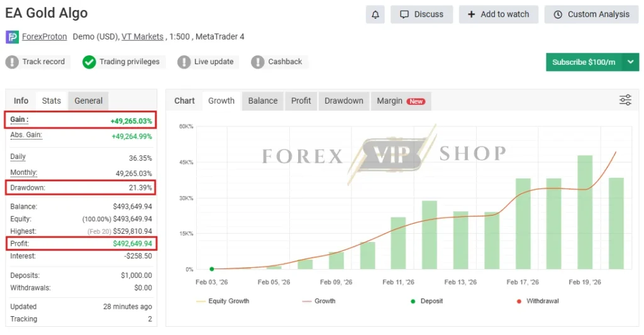Switch to the Info tab
The image size is (644, 335).
(21, 101)
